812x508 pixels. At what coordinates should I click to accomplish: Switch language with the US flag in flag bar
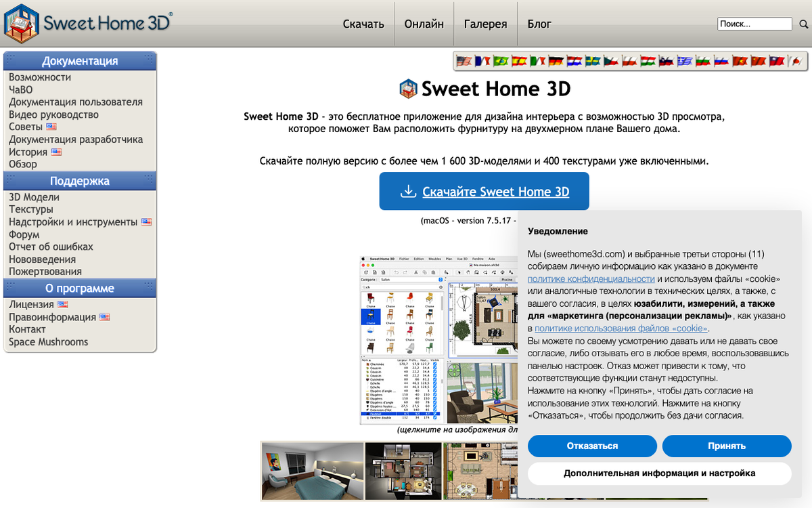tap(464, 61)
